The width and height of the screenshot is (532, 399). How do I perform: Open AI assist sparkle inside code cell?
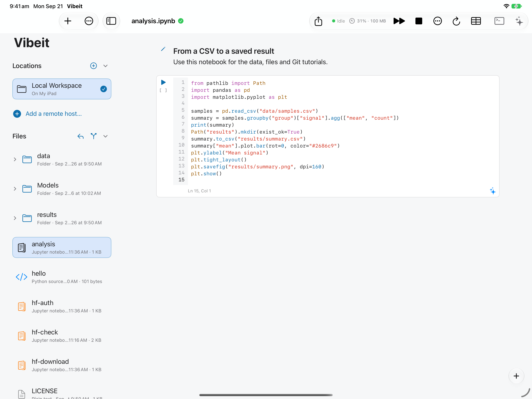pos(493,191)
